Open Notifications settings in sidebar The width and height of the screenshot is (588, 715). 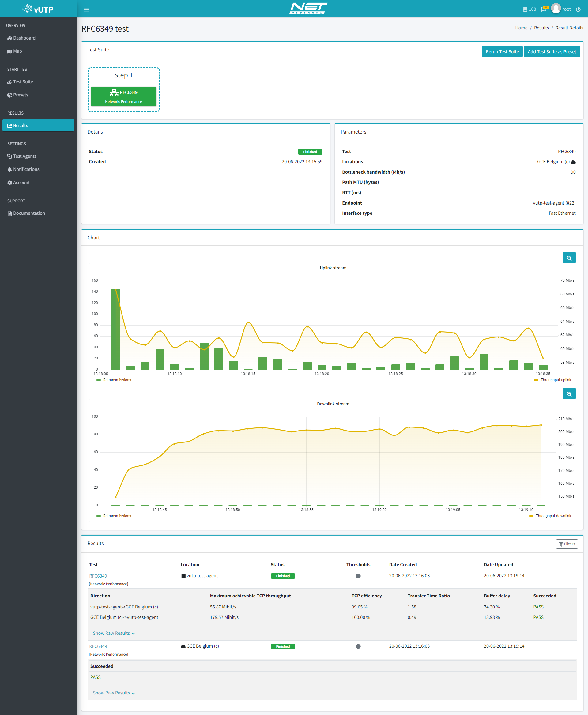[x=38, y=169]
